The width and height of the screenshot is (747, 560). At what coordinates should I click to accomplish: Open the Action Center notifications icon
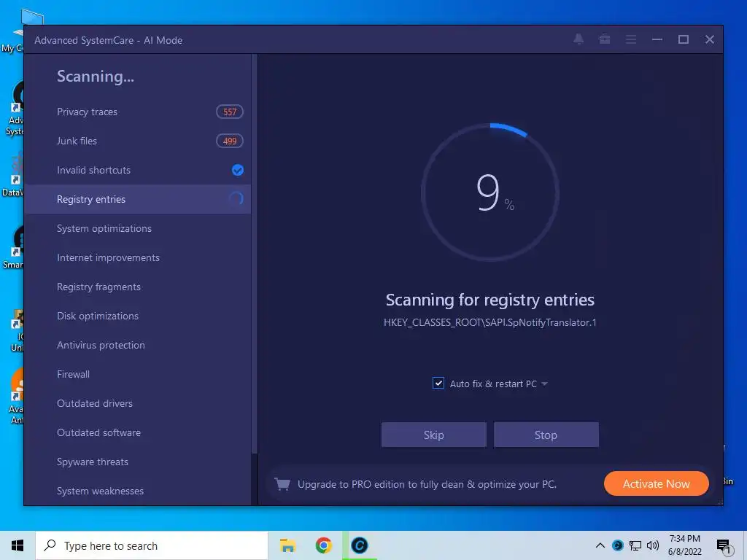723,547
